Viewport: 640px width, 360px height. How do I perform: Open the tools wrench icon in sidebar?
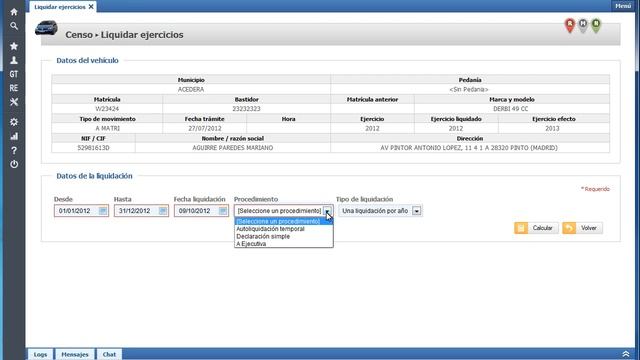14,102
